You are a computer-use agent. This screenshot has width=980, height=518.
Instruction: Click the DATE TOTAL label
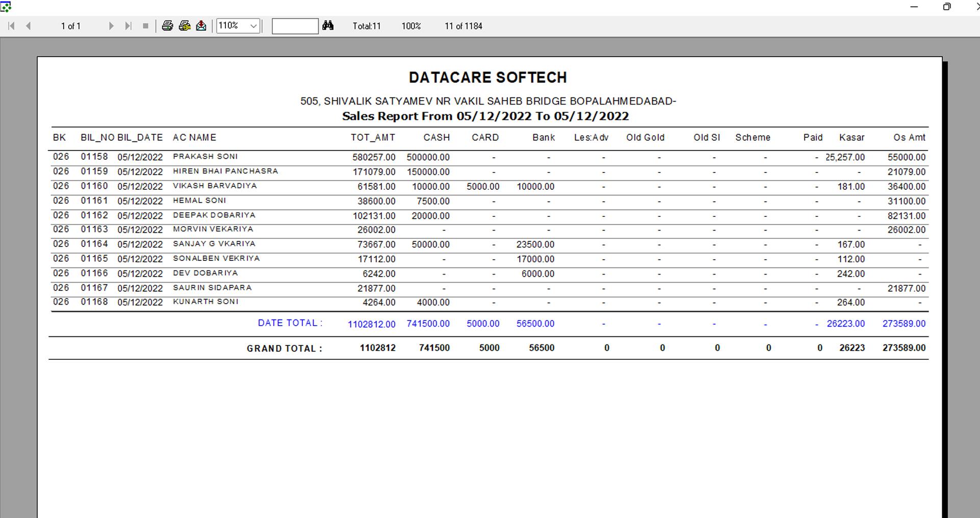290,323
